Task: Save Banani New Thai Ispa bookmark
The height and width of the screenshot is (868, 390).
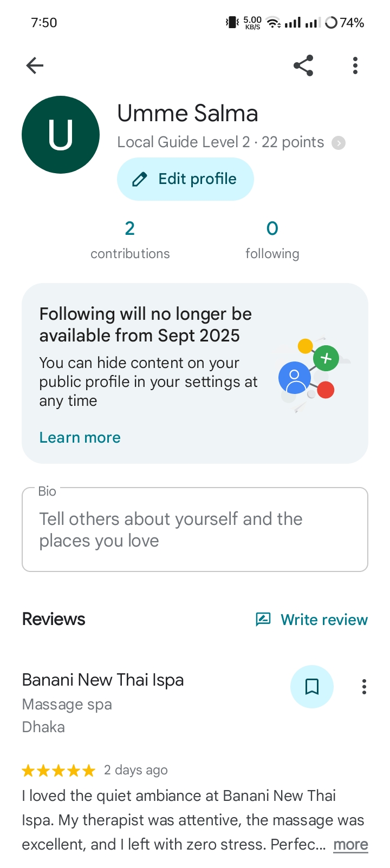Action: (x=312, y=687)
